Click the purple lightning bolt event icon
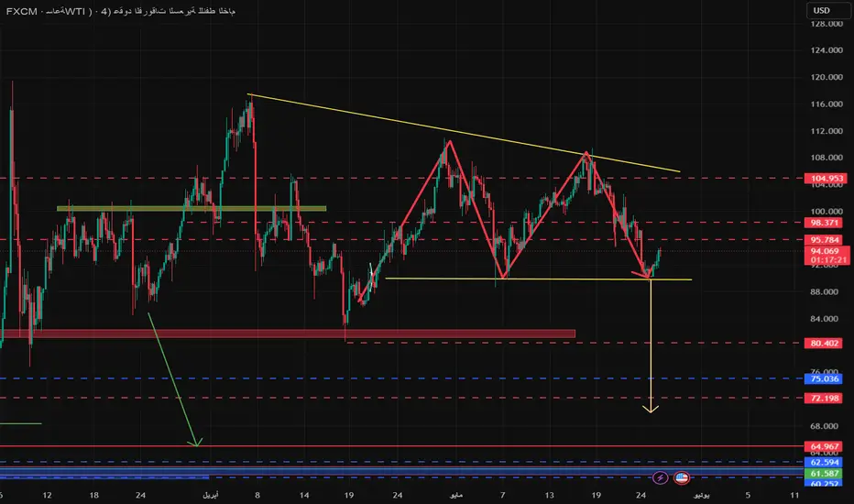The height and width of the screenshot is (504, 854). [x=660, y=477]
